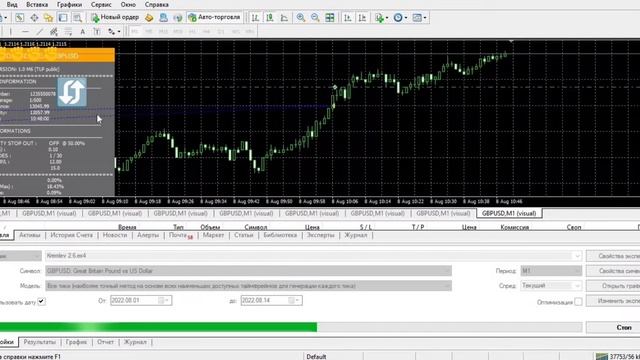The height and width of the screenshot is (360, 640).
Task: Open the Navigator panel icon
Action: click(48, 18)
